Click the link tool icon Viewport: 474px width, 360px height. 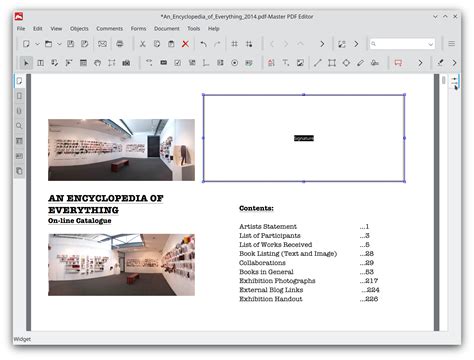pos(149,63)
